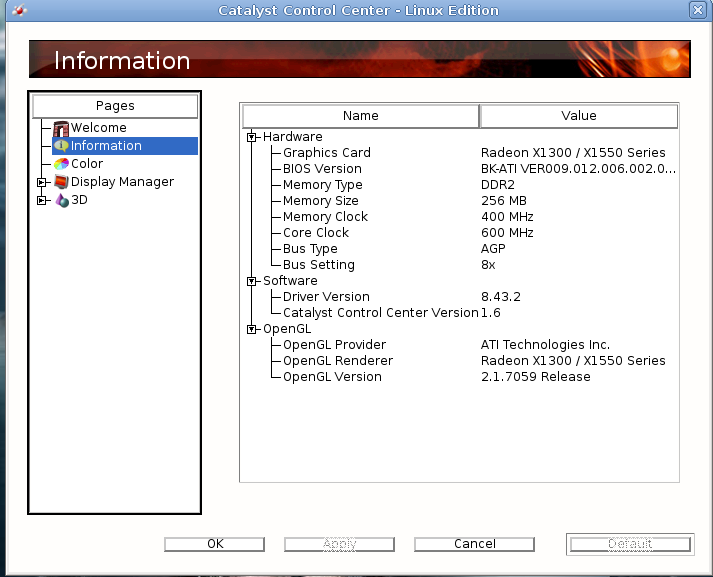This screenshot has height=577, width=713.
Task: Select the Memory Size row
Action: point(460,201)
